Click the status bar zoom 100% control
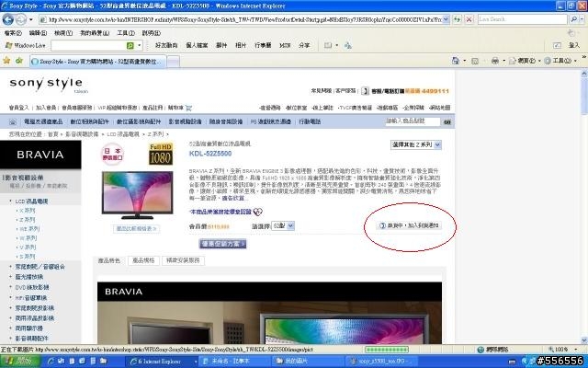Image resolution: width=588 pixels, height=368 pixels. click(x=561, y=350)
